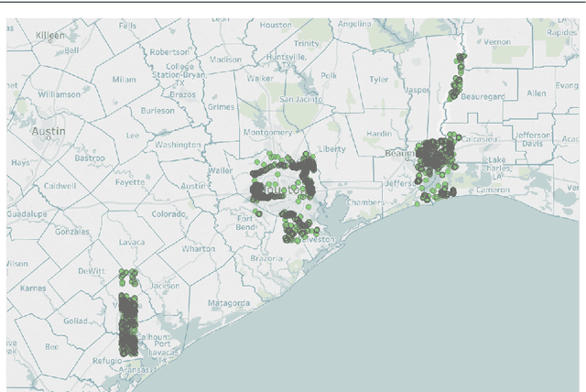Click the Austin city label
586x392 pixels.
coord(49,131)
